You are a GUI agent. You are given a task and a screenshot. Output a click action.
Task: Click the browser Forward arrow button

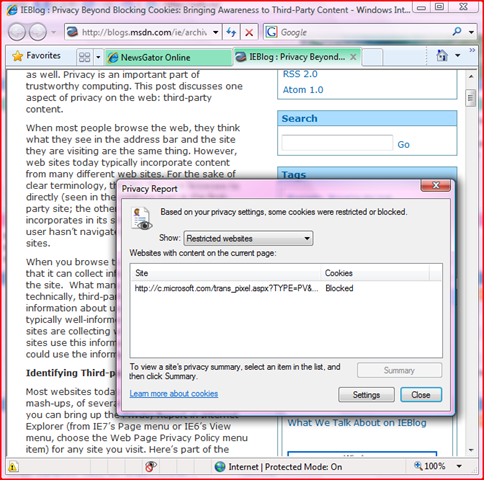click(38, 32)
